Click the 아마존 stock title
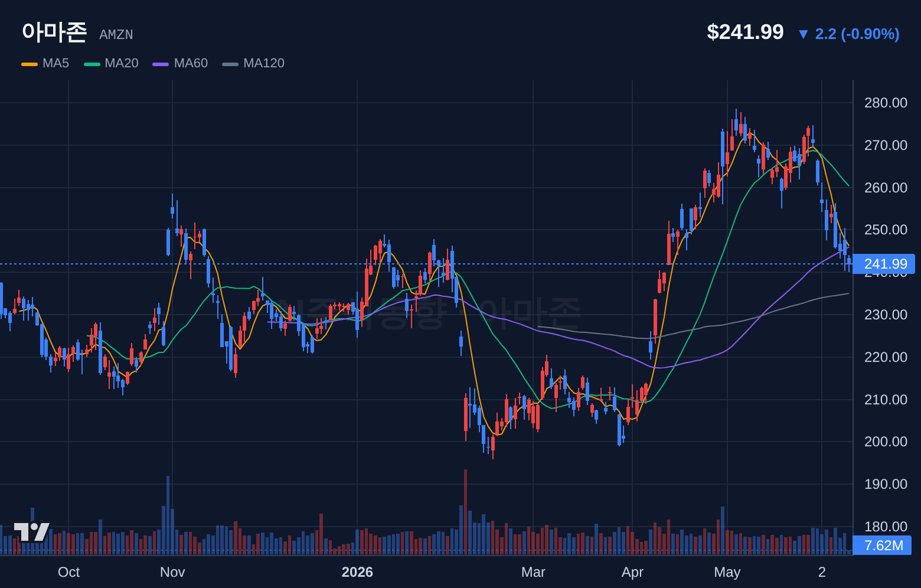 (54, 32)
